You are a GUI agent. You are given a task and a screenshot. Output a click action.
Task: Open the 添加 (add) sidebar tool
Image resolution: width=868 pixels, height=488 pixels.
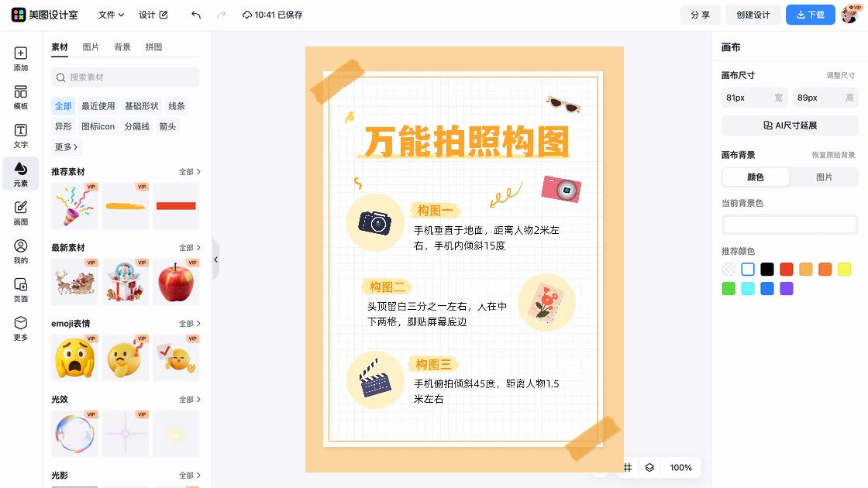[20, 59]
